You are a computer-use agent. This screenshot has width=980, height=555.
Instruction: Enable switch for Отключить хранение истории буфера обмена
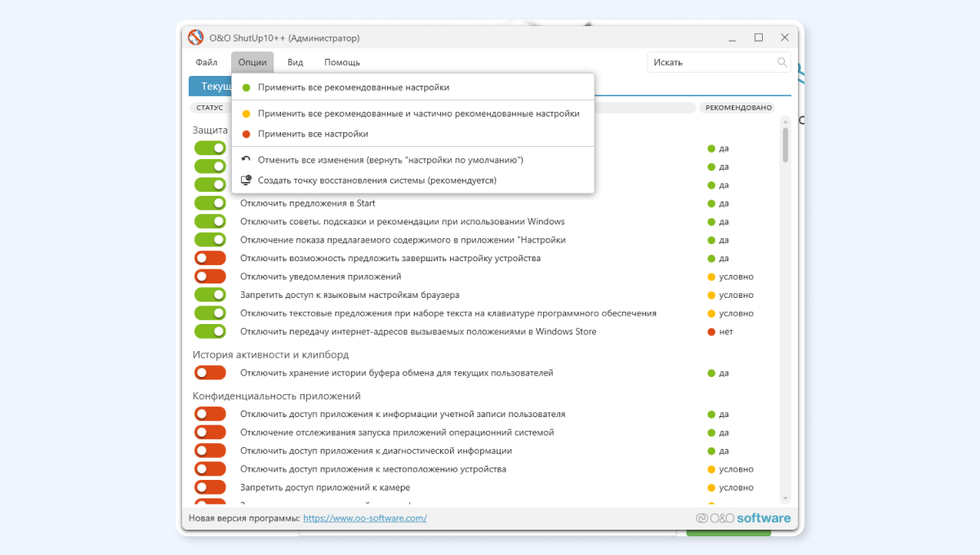pyautogui.click(x=210, y=373)
